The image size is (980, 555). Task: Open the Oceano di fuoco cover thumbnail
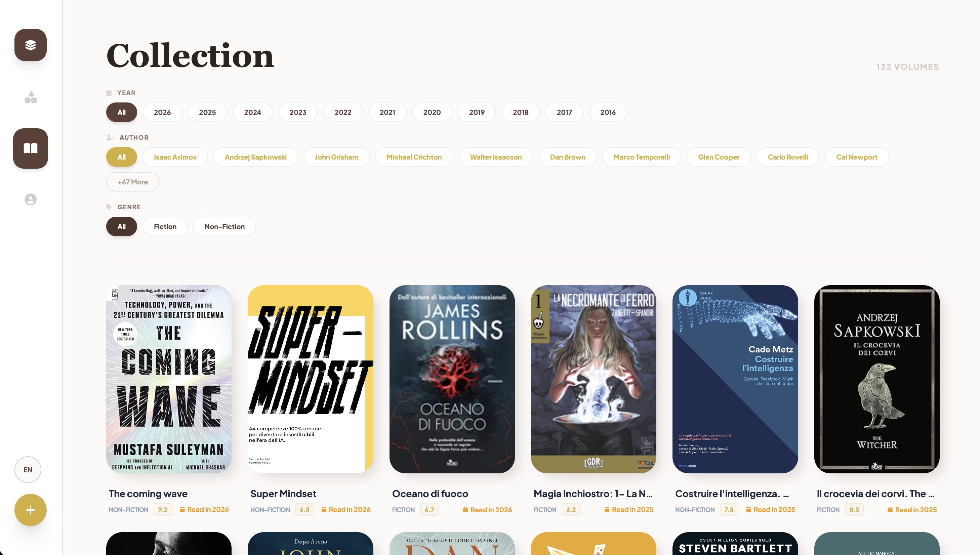tap(452, 379)
